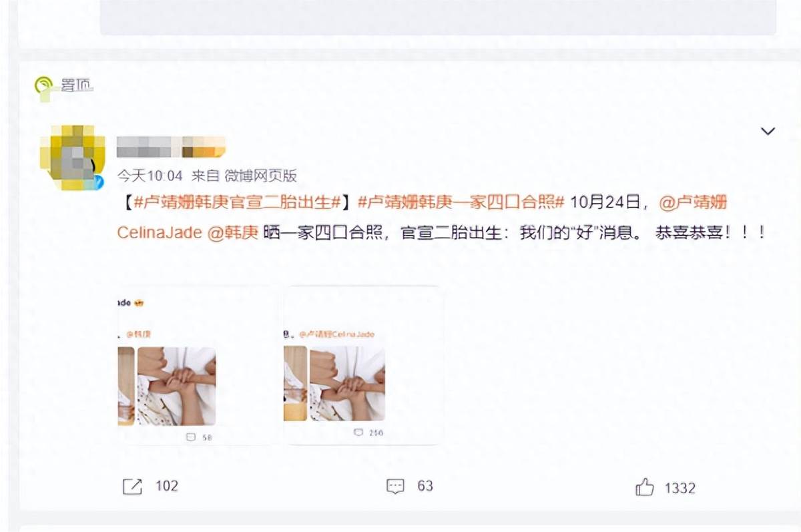Expand the post options chevron
Viewport: 801px width, 532px height.
(x=768, y=131)
